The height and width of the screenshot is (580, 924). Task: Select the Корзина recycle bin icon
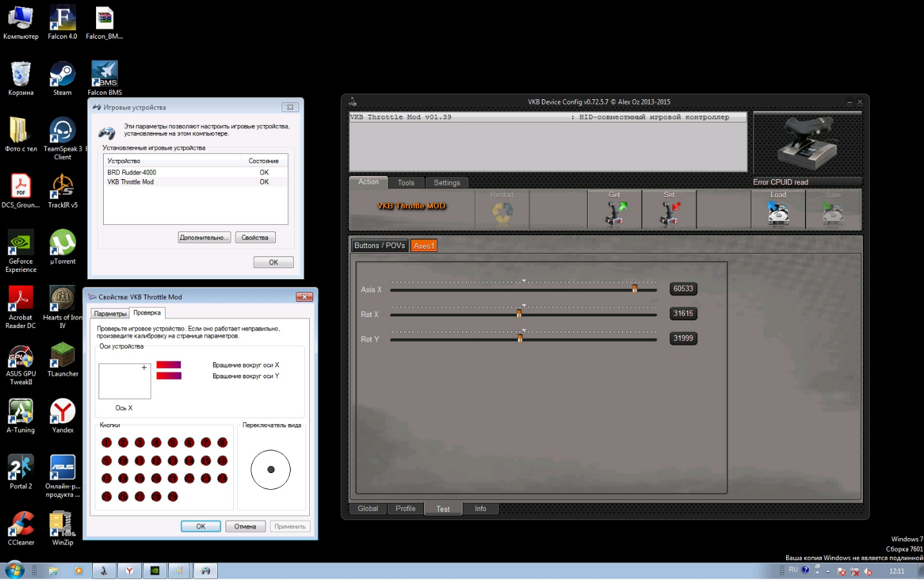21,79
